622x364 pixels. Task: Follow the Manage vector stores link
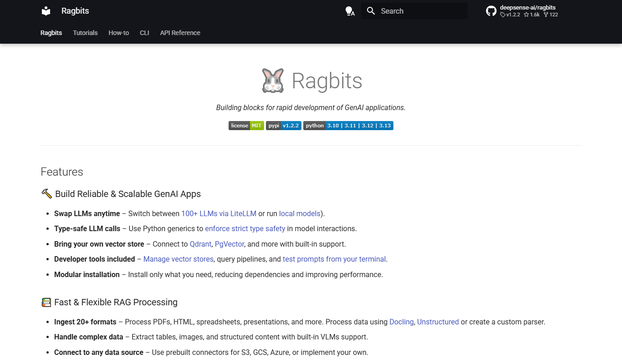(x=178, y=259)
